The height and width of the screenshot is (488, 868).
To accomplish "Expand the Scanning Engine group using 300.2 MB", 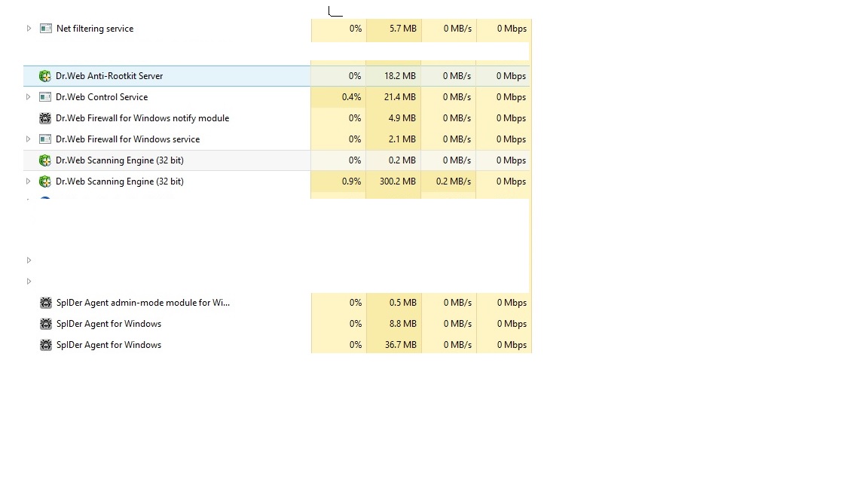I will click(29, 181).
